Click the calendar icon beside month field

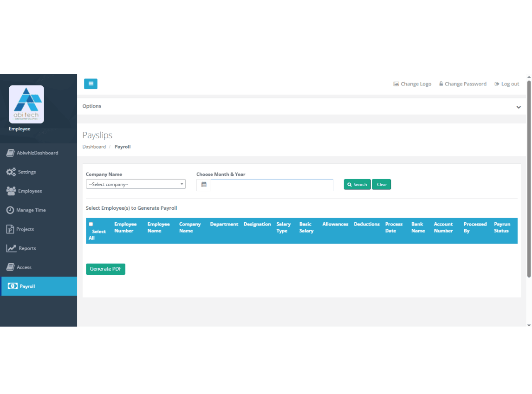click(x=204, y=185)
